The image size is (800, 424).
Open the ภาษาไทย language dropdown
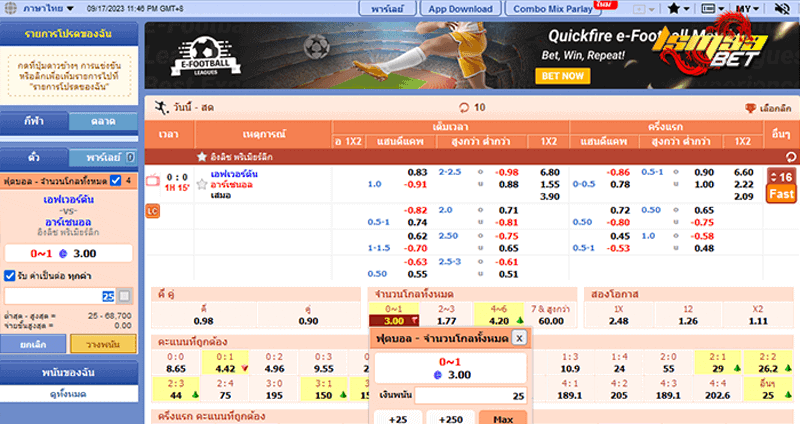pyautogui.click(x=48, y=8)
